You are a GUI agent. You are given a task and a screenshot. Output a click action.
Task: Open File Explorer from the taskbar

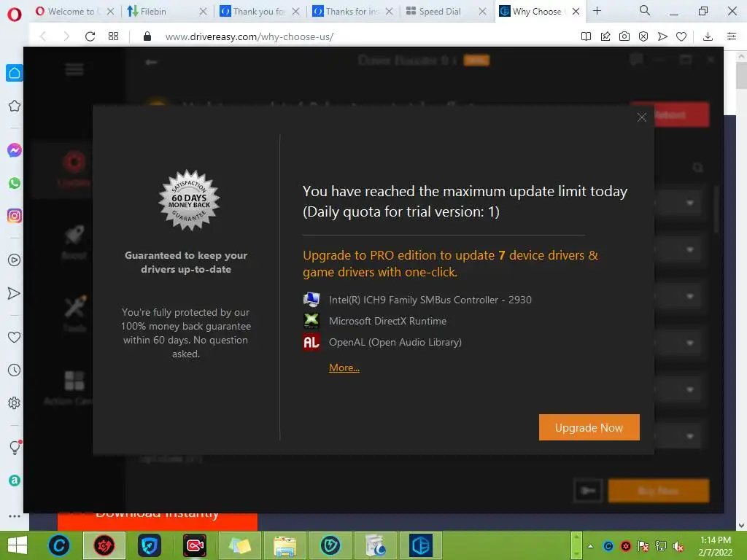[x=285, y=545]
